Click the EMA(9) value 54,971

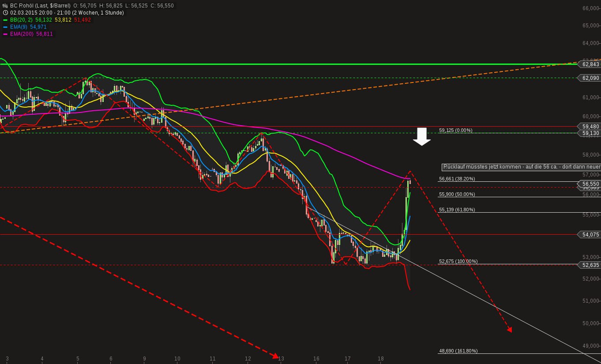click(38, 27)
